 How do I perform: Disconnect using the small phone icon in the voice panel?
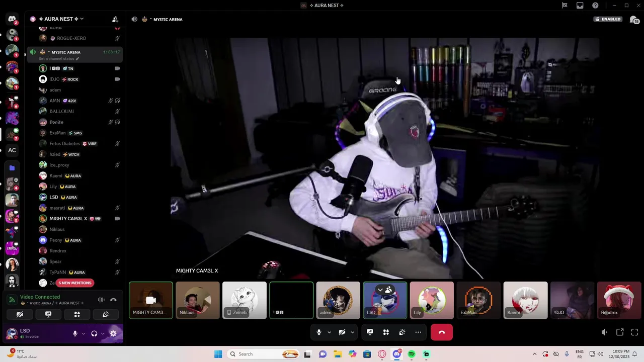click(x=113, y=300)
